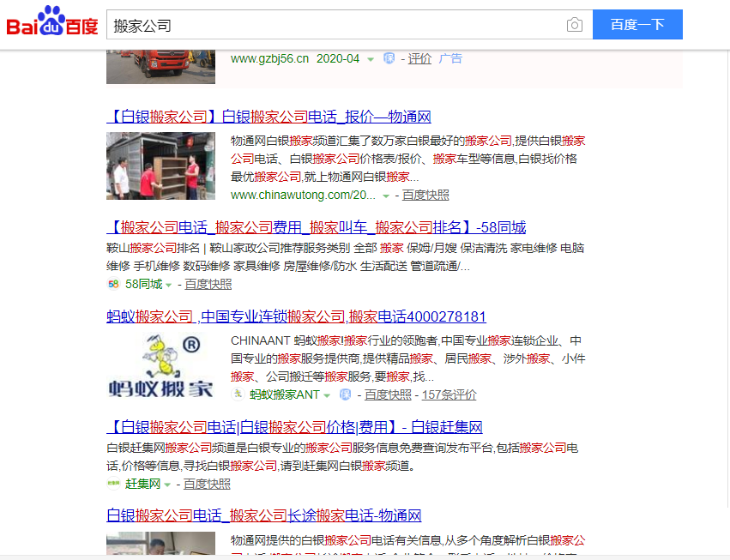
Task: Click the partially visible bottom result thumbnail
Action: (x=160, y=543)
